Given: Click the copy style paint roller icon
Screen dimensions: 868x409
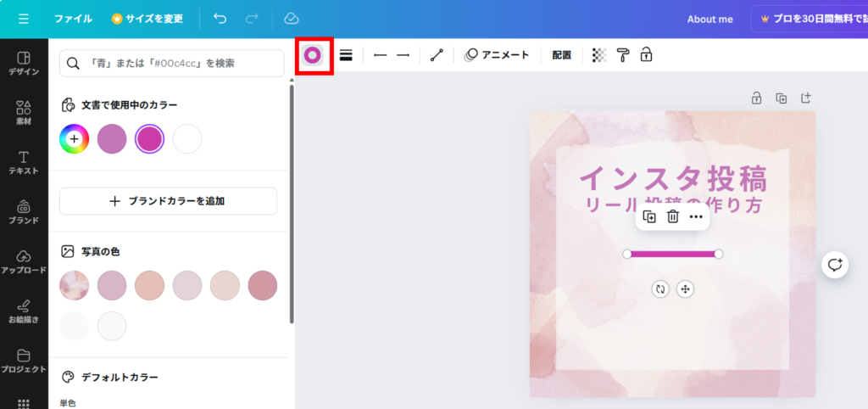Looking at the screenshot, I should 623,55.
